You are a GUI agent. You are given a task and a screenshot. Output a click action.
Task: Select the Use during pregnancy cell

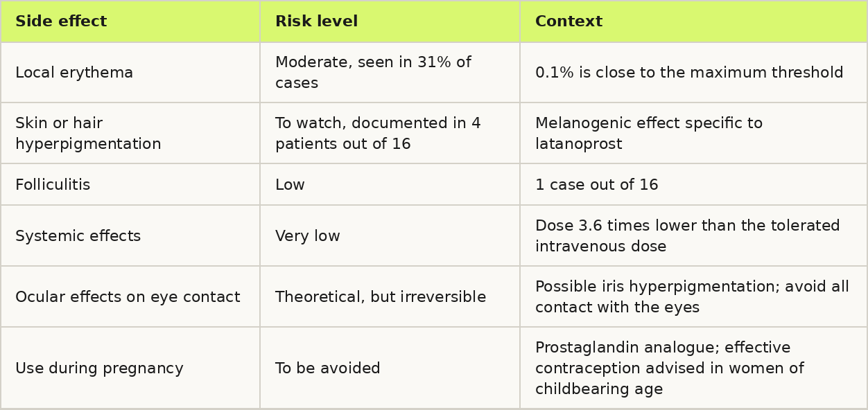coord(130,368)
